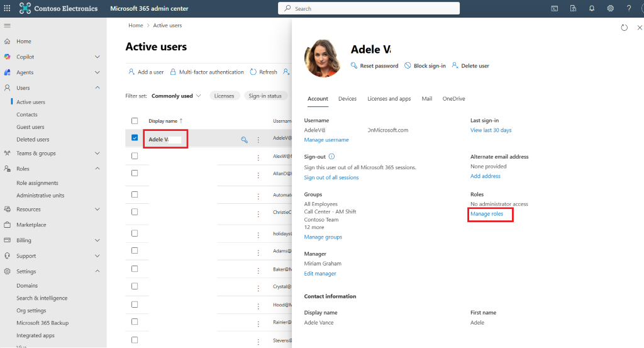Viewport: 644px width, 348px height.
Task: Click View last 30 days link
Action: click(491, 130)
